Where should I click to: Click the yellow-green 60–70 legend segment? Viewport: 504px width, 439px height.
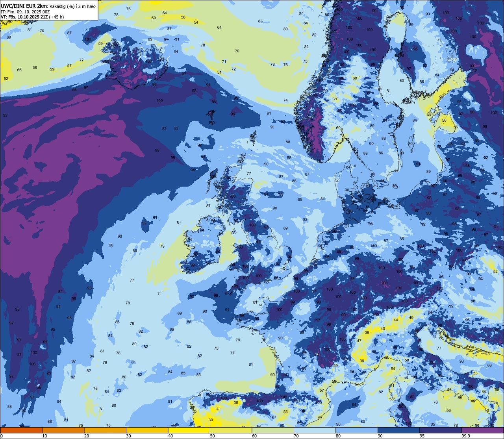pyautogui.click(x=273, y=430)
